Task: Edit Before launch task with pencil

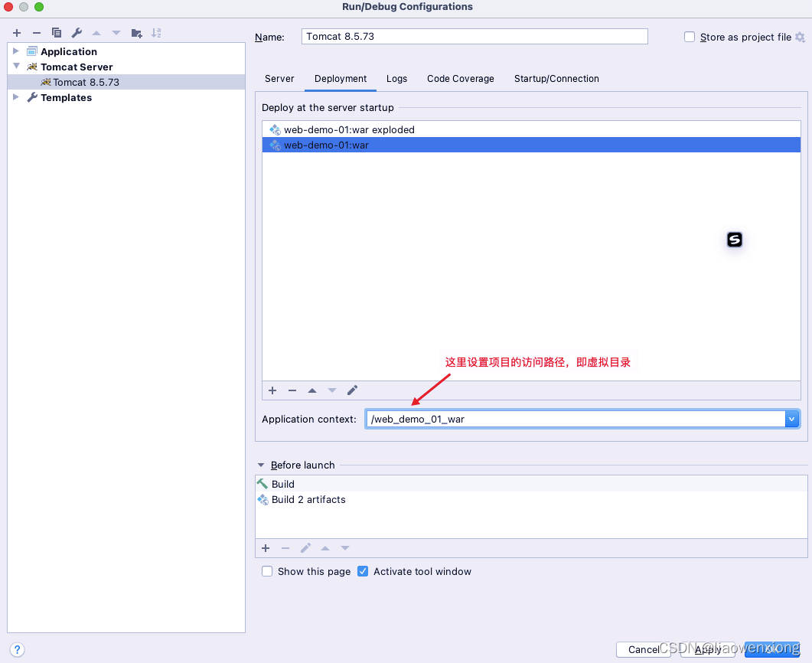Action: pyautogui.click(x=305, y=548)
